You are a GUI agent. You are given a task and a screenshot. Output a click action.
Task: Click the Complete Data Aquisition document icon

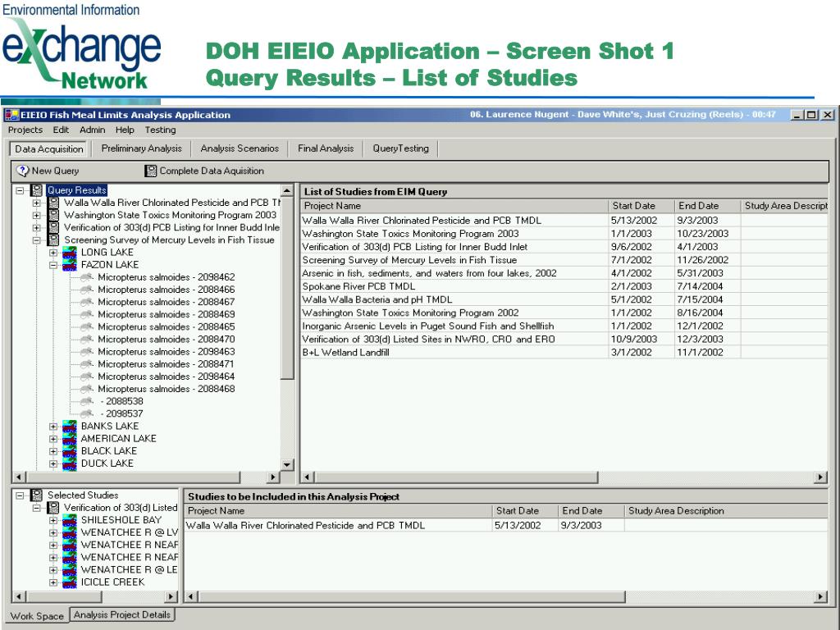[151, 171]
